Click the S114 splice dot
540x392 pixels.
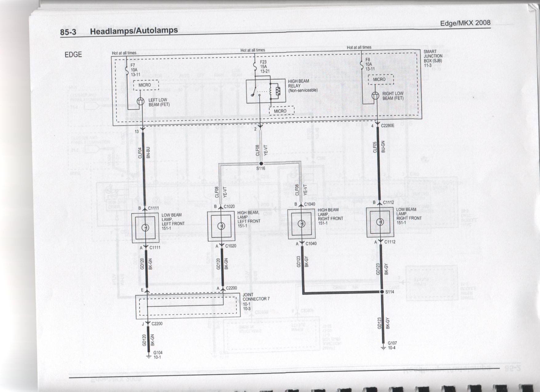(x=382, y=292)
